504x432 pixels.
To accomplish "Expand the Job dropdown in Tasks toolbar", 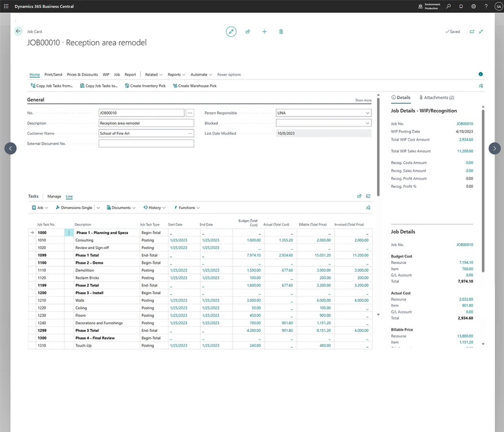I will click(40, 208).
